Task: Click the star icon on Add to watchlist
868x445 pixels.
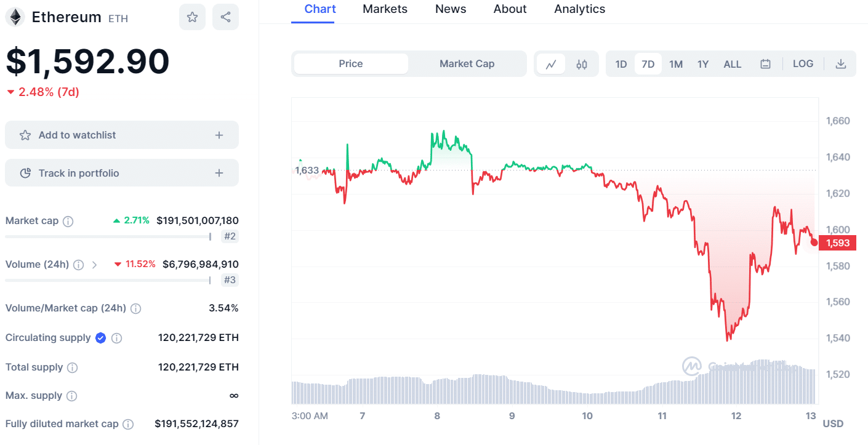Action: pos(25,135)
